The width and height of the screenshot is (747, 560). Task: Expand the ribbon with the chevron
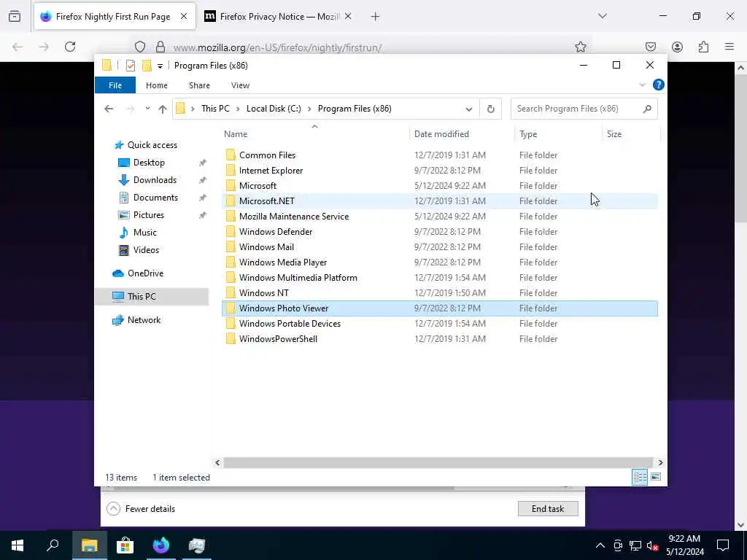(x=642, y=85)
